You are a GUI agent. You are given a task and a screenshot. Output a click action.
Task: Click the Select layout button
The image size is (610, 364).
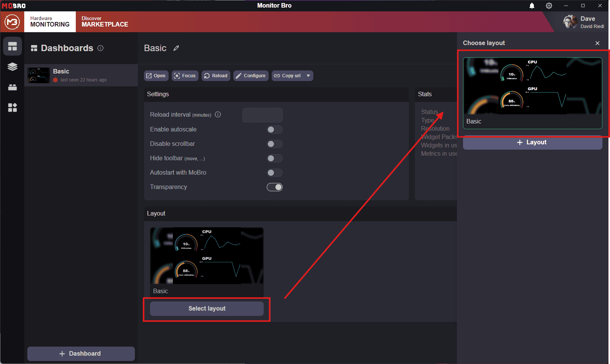tap(207, 309)
